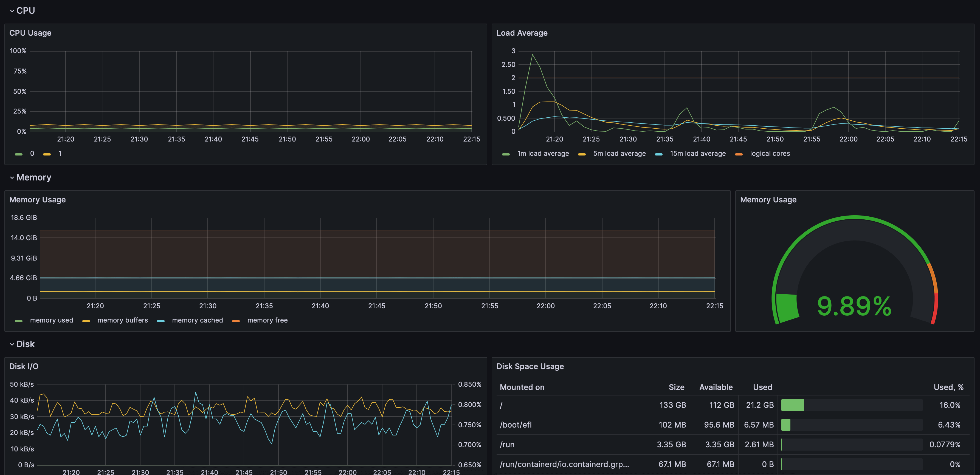Viewport: 980px width, 475px height.
Task: Sort table by Used column
Action: coord(762,387)
